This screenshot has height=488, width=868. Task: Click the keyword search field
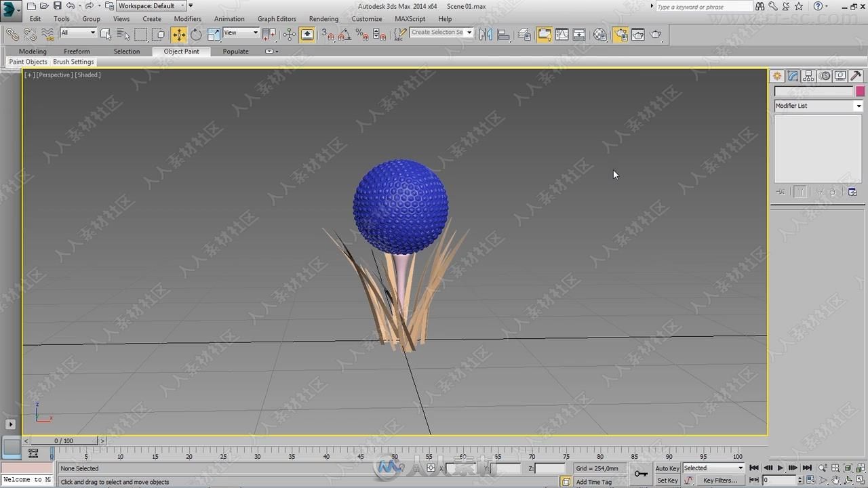[704, 7]
